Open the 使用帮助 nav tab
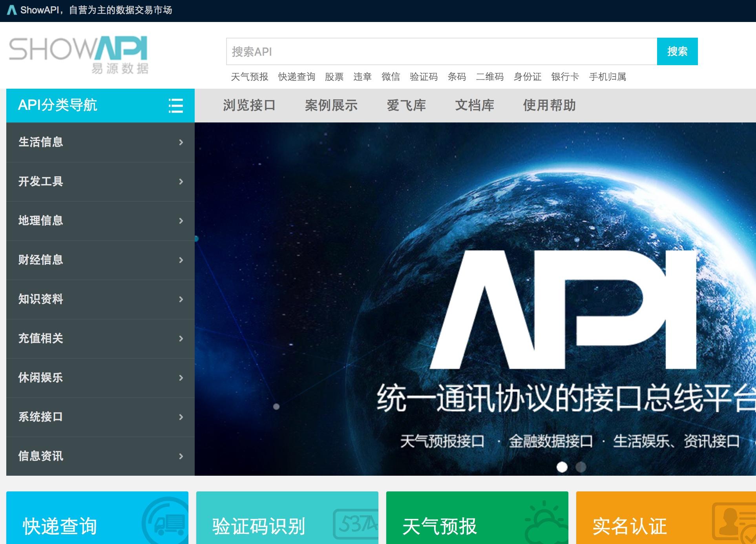756x544 pixels. pyautogui.click(x=550, y=105)
